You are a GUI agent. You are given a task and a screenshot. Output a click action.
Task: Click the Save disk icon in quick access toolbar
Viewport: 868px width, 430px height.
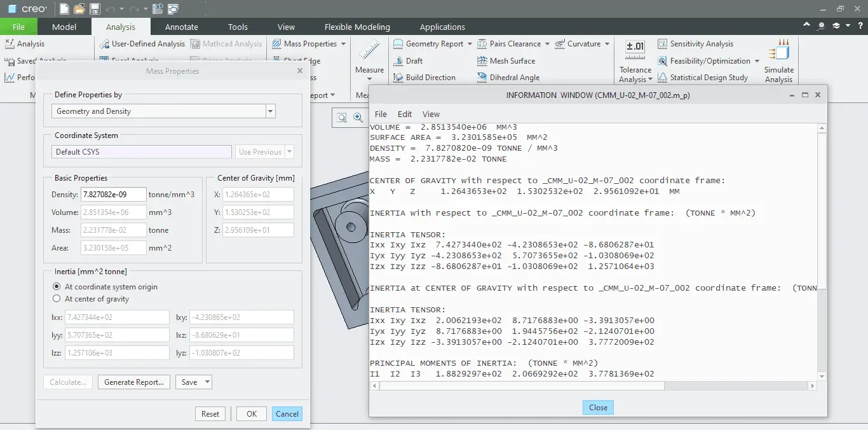pos(95,9)
